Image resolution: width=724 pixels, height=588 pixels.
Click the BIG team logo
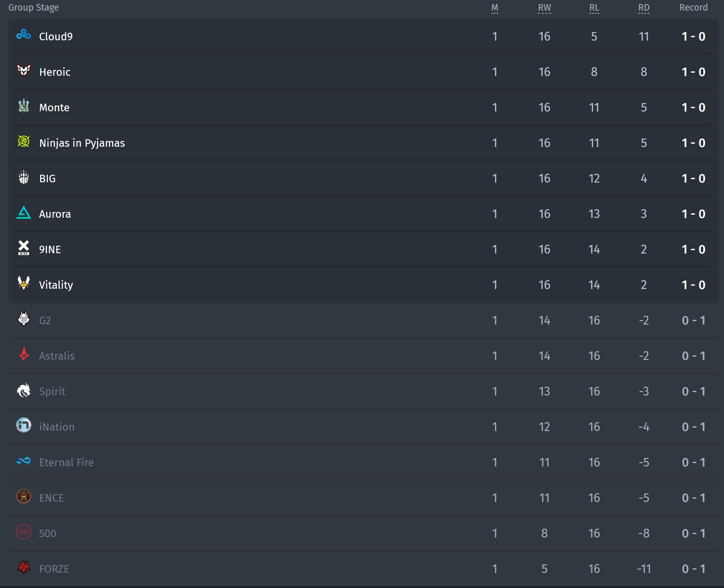[24, 177]
